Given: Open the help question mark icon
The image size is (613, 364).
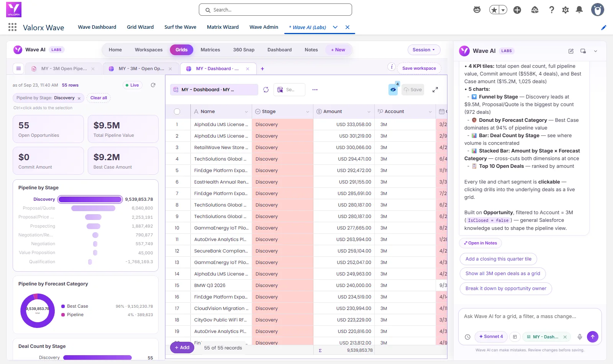Looking at the screenshot, I should [x=552, y=10].
